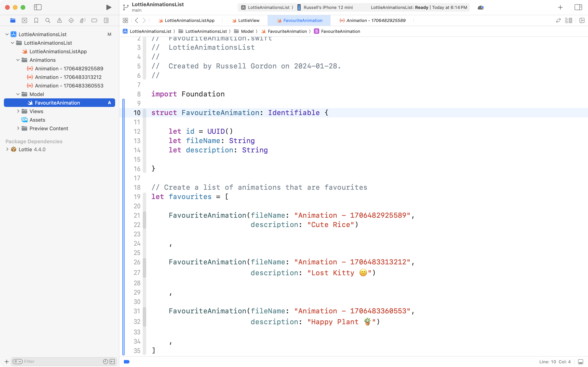
Task: Show related items with the swap arrows icon
Action: click(x=558, y=20)
